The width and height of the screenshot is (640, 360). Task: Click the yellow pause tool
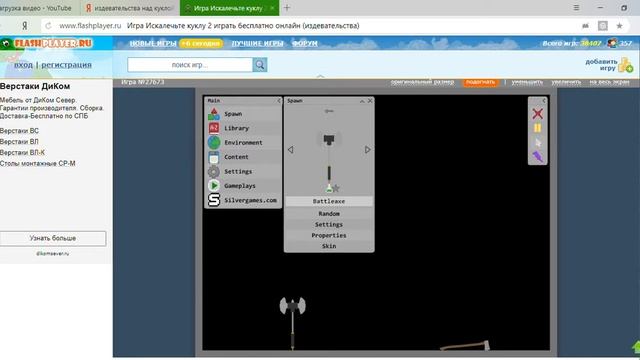coord(538,128)
